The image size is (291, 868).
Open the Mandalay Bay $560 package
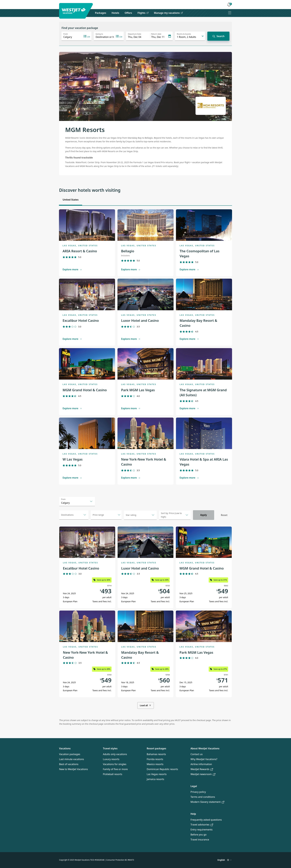point(145,654)
